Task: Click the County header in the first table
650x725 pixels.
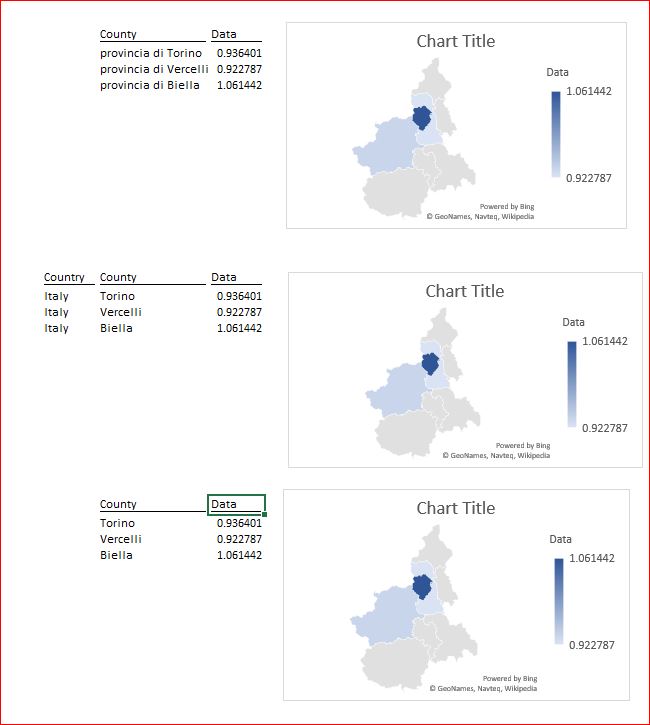Action: pyautogui.click(x=118, y=34)
